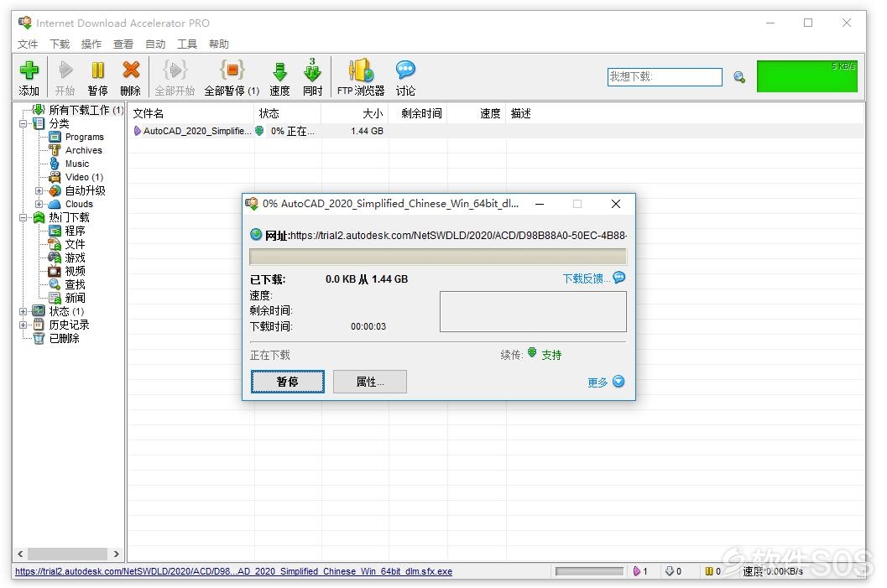The image size is (887, 588).
Task: Click the 我想下载 search input field
Action: tap(665, 77)
